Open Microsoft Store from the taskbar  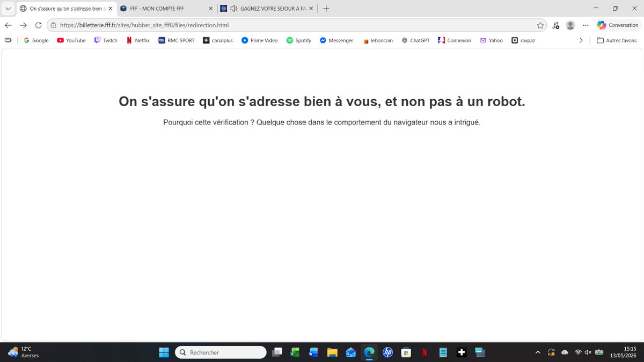406,352
